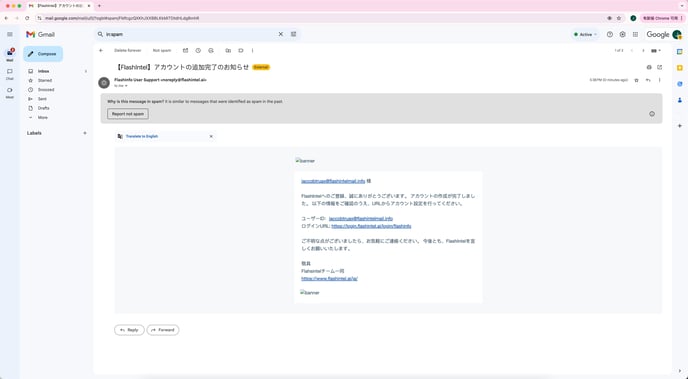Reload the browser page

pos(27,18)
